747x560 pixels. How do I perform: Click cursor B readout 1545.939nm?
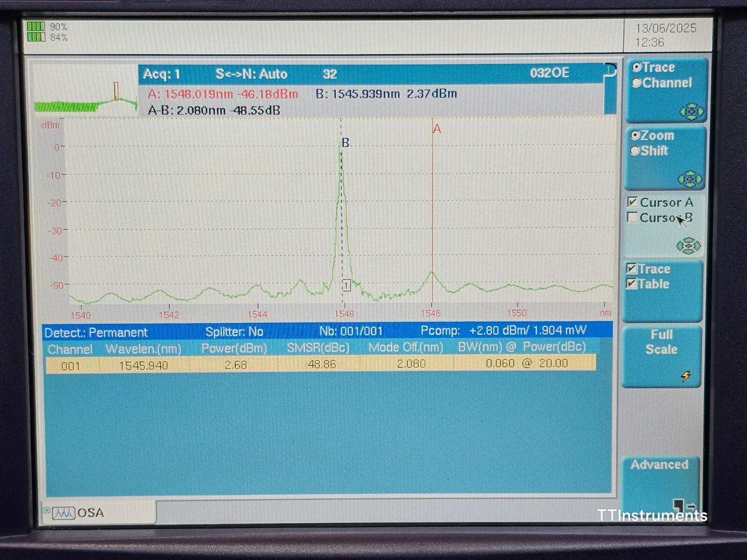click(x=386, y=94)
